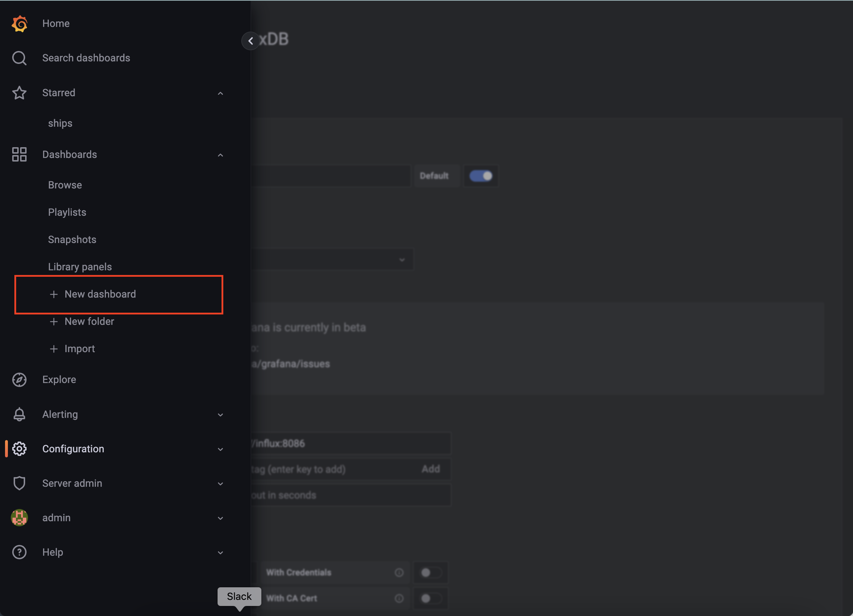Click the admin avatar icon
853x616 pixels.
click(x=19, y=518)
